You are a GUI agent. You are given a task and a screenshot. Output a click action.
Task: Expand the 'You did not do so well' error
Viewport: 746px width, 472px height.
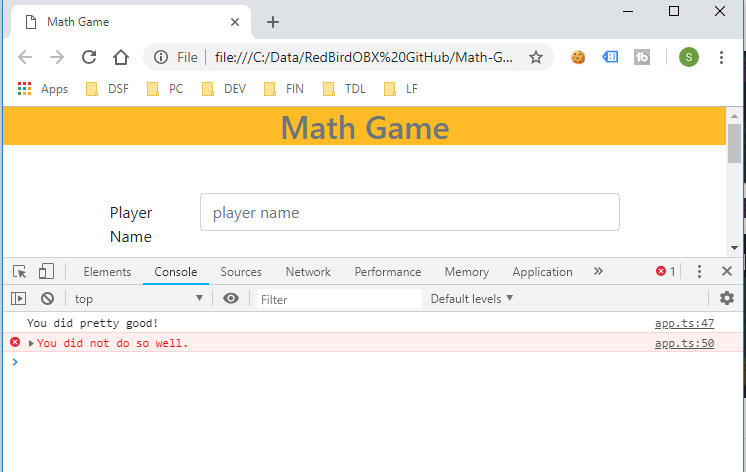31,343
